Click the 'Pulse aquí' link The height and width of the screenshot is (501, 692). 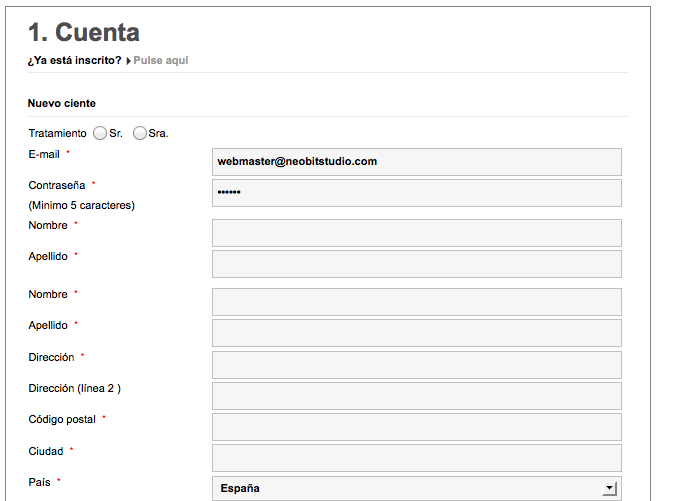point(161,61)
